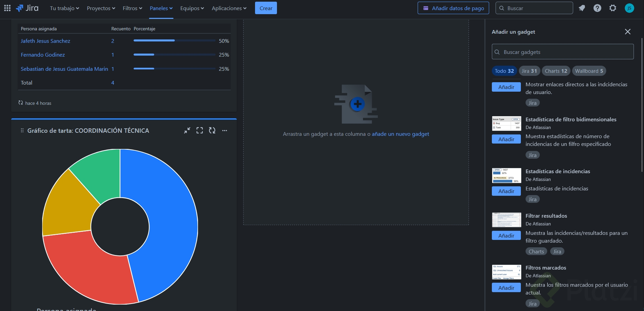Add the Filtrar resultados gadget
644x311 pixels.
pyautogui.click(x=506, y=236)
